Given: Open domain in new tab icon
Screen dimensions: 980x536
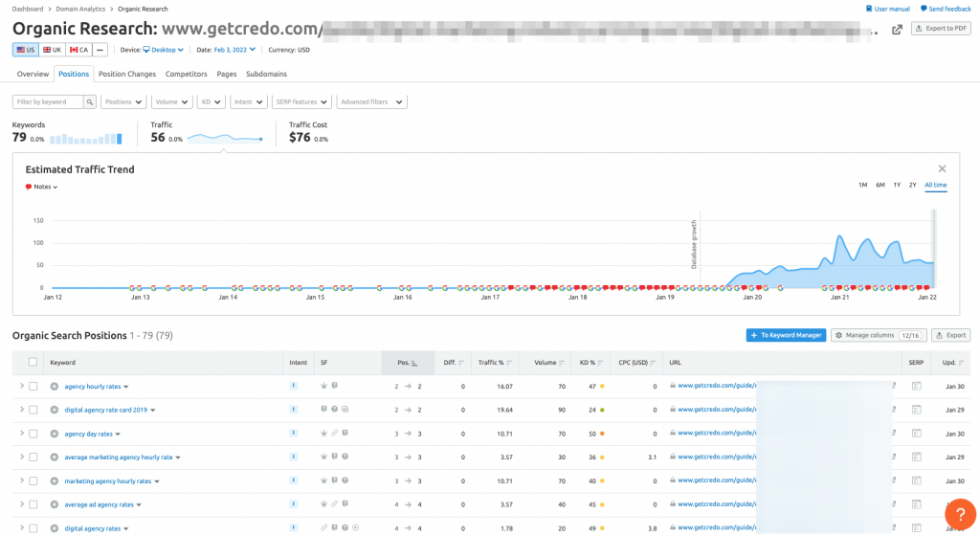Looking at the screenshot, I should tap(897, 30).
